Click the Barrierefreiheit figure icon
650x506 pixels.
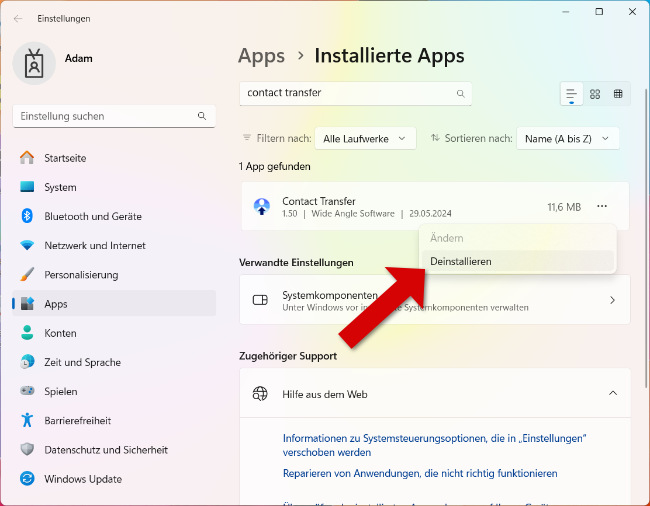(x=27, y=420)
